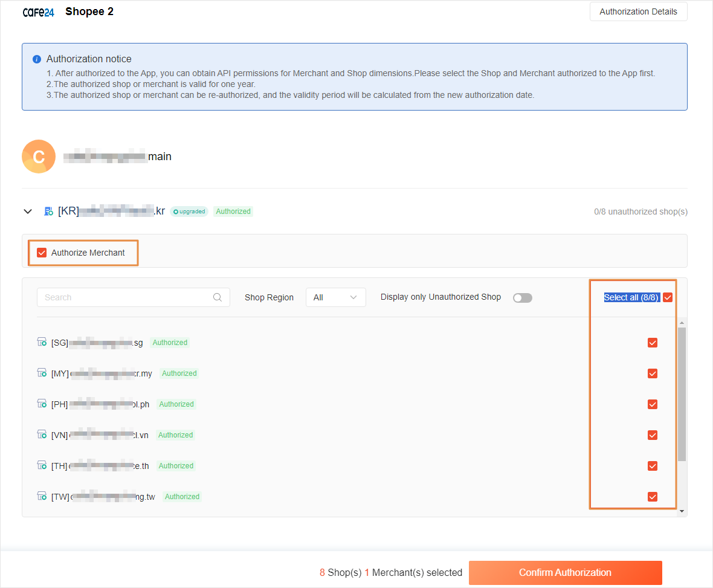713x588 pixels.
Task: Click the Authorization notice heading
Action: tap(89, 59)
